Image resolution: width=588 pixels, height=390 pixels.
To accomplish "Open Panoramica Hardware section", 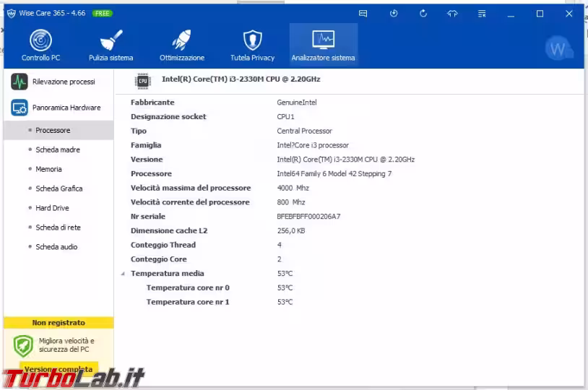I will coord(59,108).
